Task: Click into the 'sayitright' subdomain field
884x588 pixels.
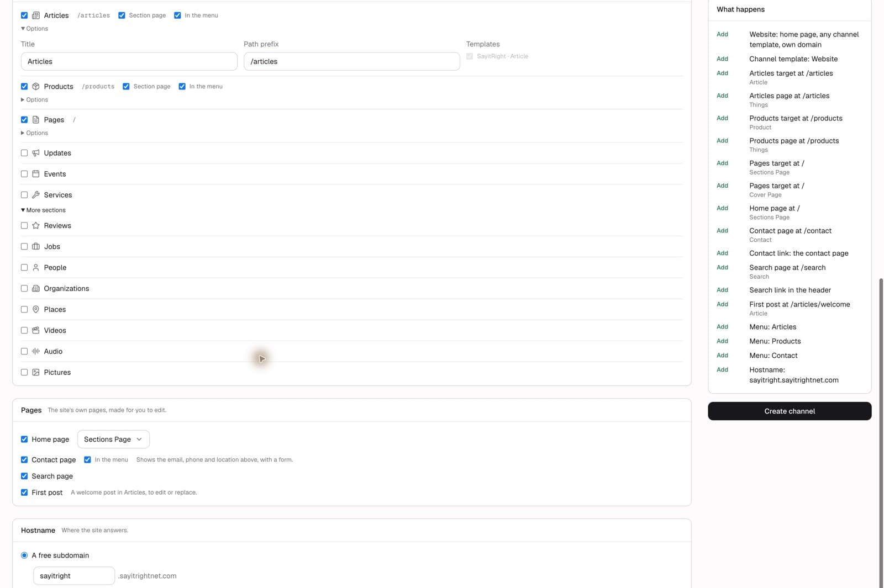Action: coord(74,576)
